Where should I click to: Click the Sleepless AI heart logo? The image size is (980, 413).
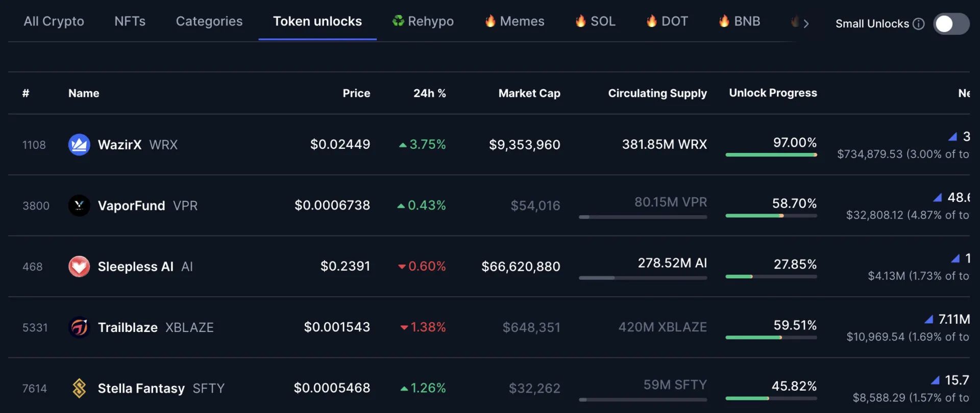[79, 267]
